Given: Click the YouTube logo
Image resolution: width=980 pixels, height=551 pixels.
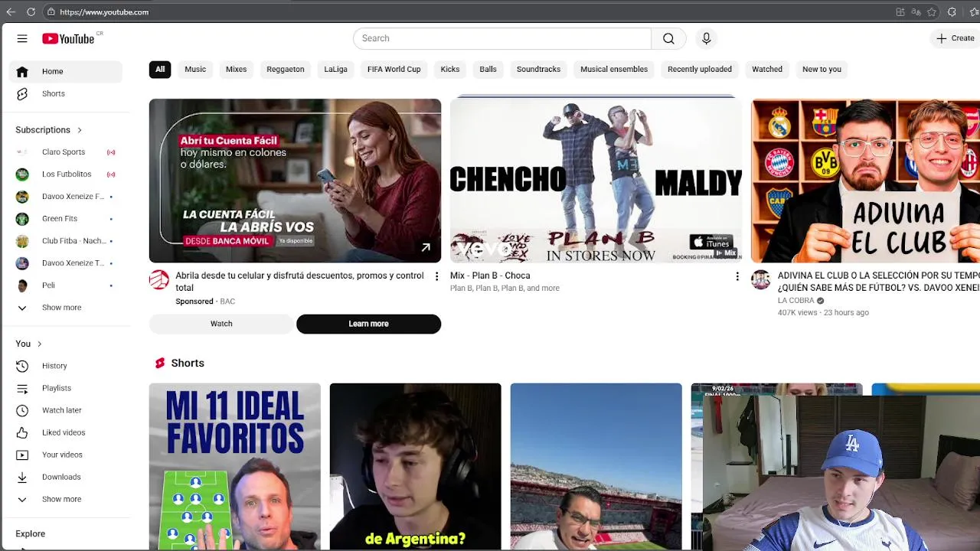Looking at the screenshot, I should [68, 38].
